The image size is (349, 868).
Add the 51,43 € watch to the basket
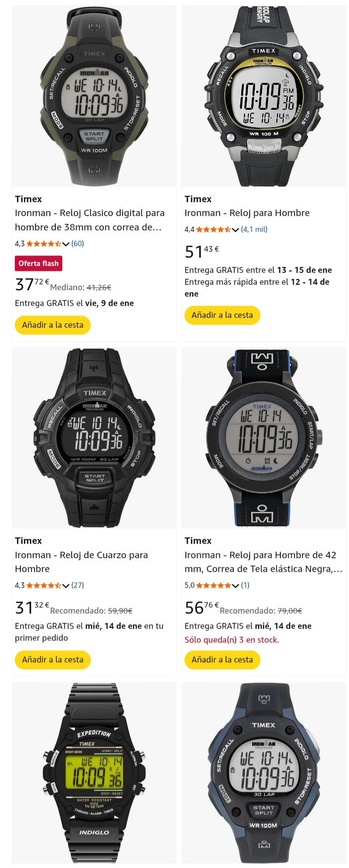point(222,315)
